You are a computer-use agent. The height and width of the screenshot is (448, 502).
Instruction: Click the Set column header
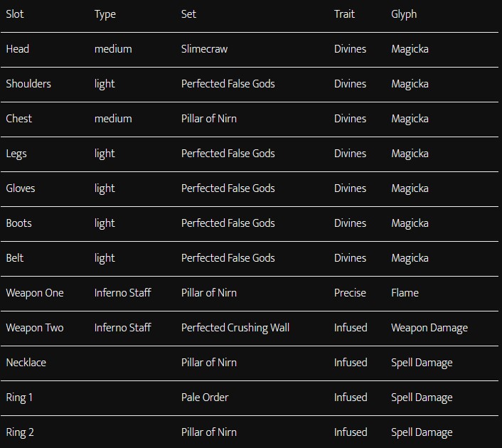pyautogui.click(x=188, y=14)
